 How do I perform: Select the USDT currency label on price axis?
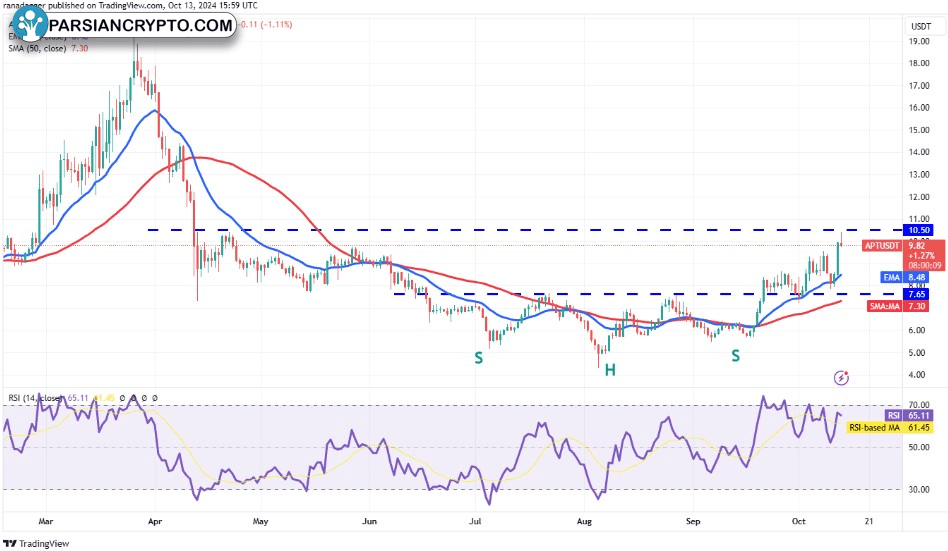[921, 27]
